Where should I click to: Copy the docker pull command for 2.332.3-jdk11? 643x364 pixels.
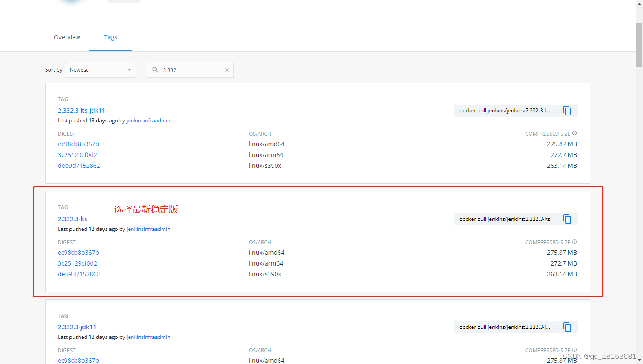point(567,327)
